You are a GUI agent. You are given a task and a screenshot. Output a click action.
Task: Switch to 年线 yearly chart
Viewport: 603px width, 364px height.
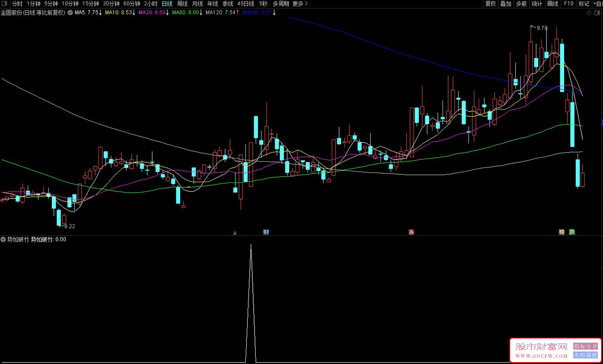(x=212, y=4)
